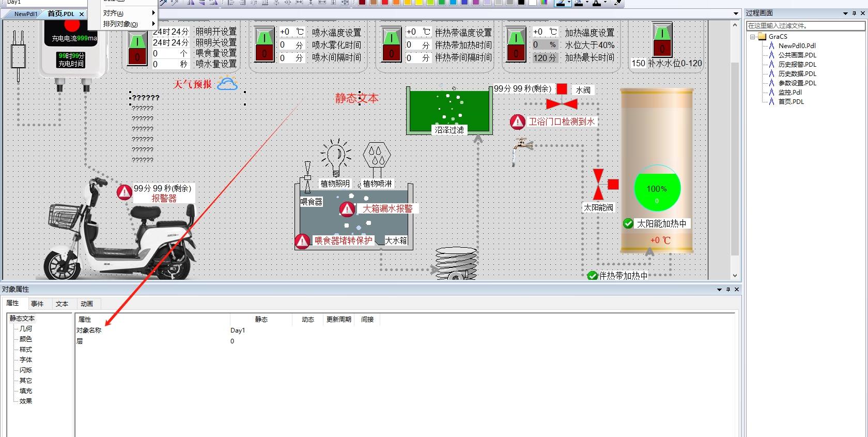Image resolution: width=868 pixels, height=437 pixels.
Task: Expand the 排列对象 submenu arrow
Action: [x=153, y=24]
